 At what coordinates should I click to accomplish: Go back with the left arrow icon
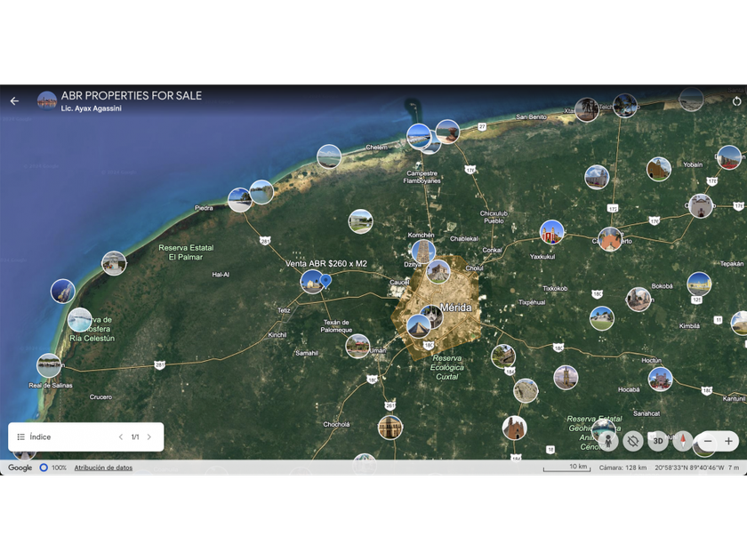[x=14, y=101]
